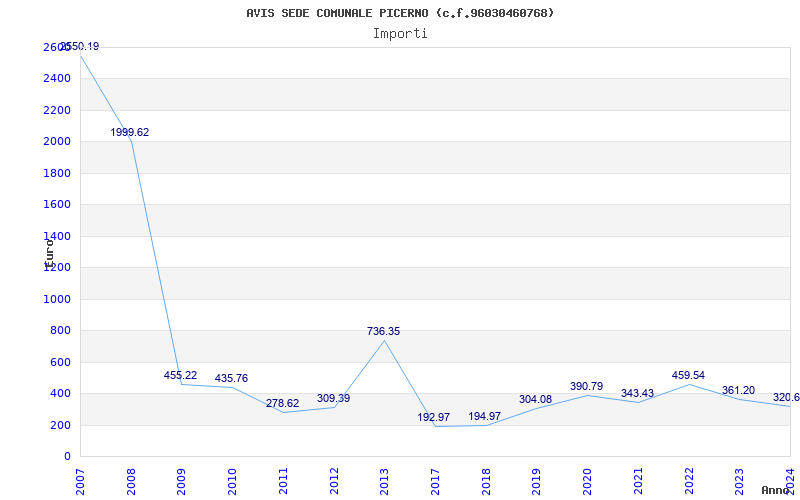Click the 2012 x-axis year label

[x=334, y=481]
